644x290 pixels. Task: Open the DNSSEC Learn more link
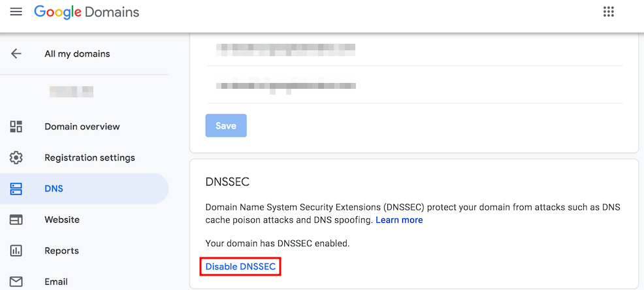(x=399, y=220)
